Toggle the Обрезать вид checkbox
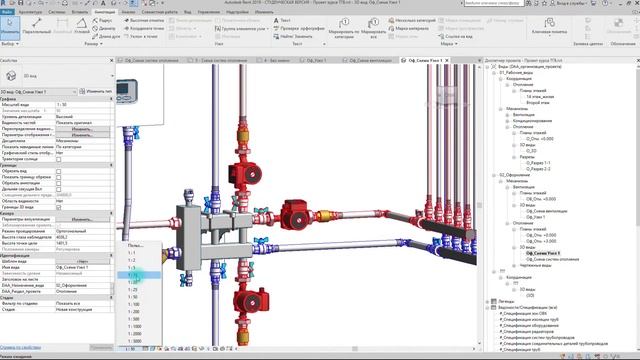This screenshot has width=640, height=360. pyautogui.click(x=58, y=171)
